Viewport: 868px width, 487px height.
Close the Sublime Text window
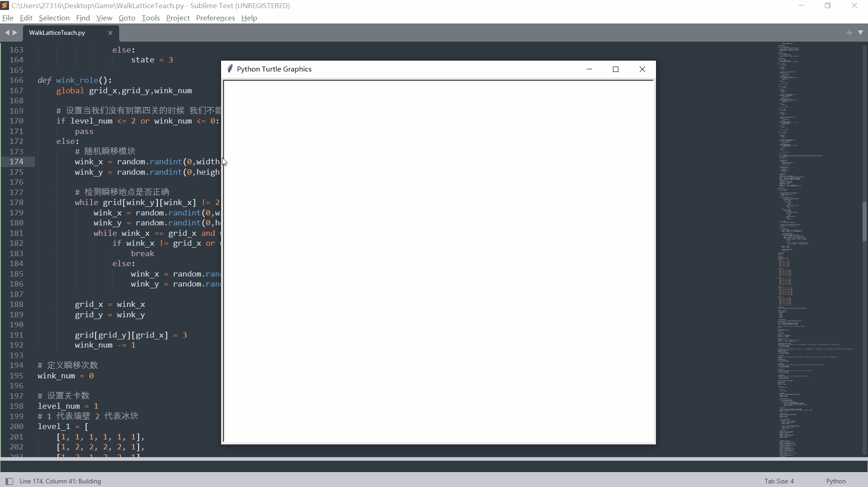[x=854, y=5]
